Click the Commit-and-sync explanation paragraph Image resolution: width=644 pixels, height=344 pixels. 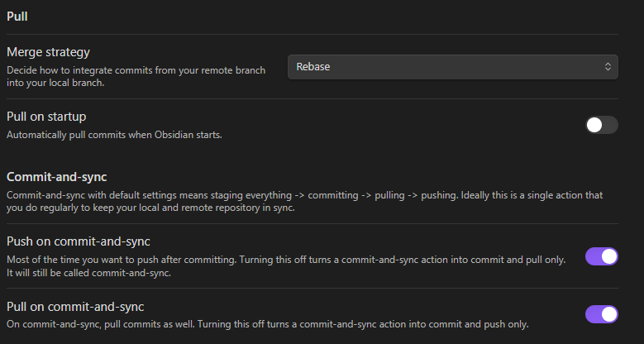click(x=304, y=201)
